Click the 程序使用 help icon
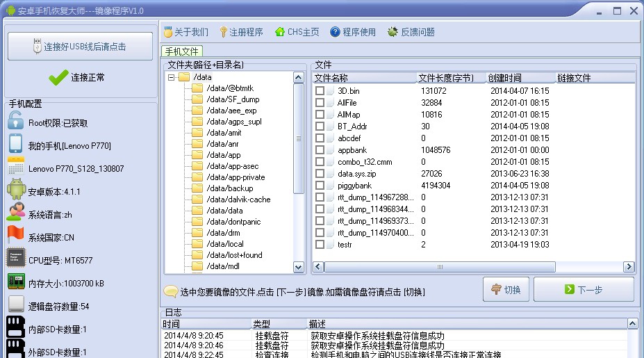The height and width of the screenshot is (358, 644). tap(335, 32)
